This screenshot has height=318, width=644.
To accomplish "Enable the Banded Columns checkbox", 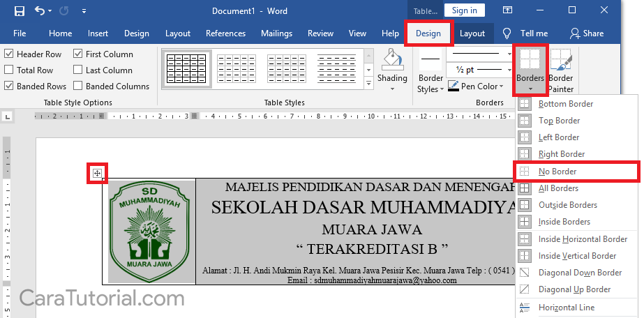I will (x=77, y=86).
